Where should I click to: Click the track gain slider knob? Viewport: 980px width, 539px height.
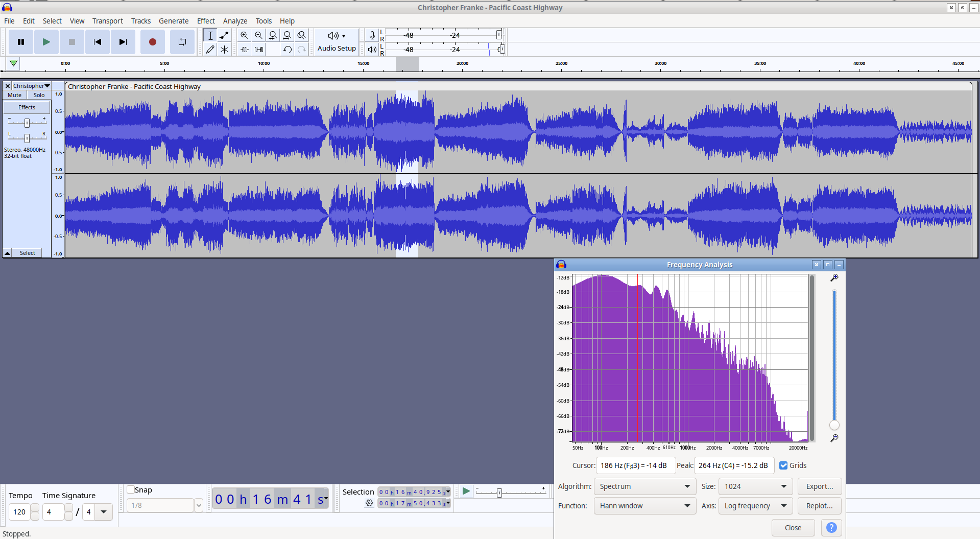click(27, 123)
